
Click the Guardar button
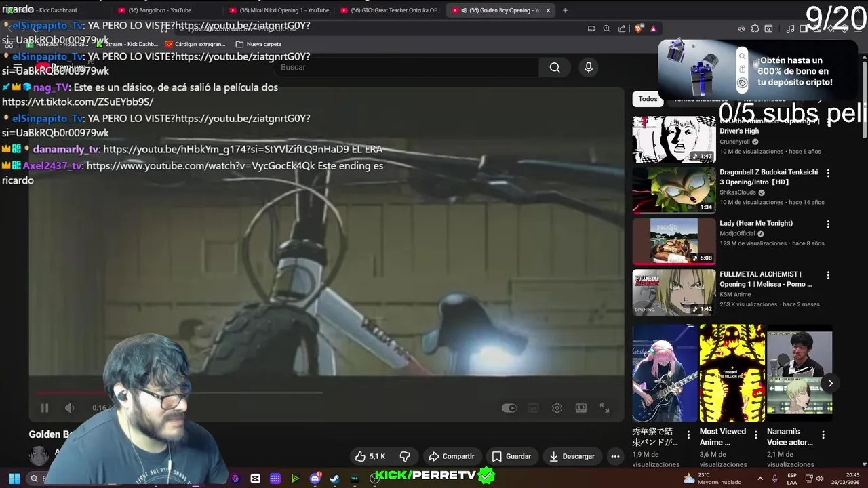click(511, 456)
